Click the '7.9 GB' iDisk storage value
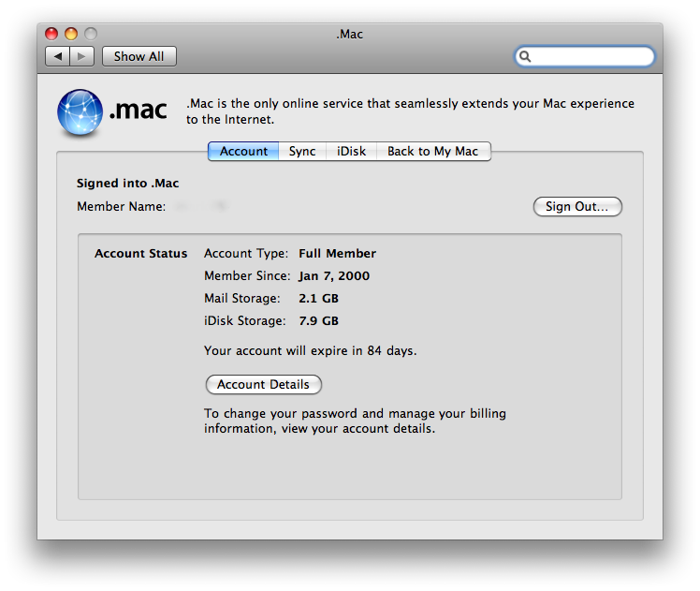700x591 pixels. coord(319,320)
